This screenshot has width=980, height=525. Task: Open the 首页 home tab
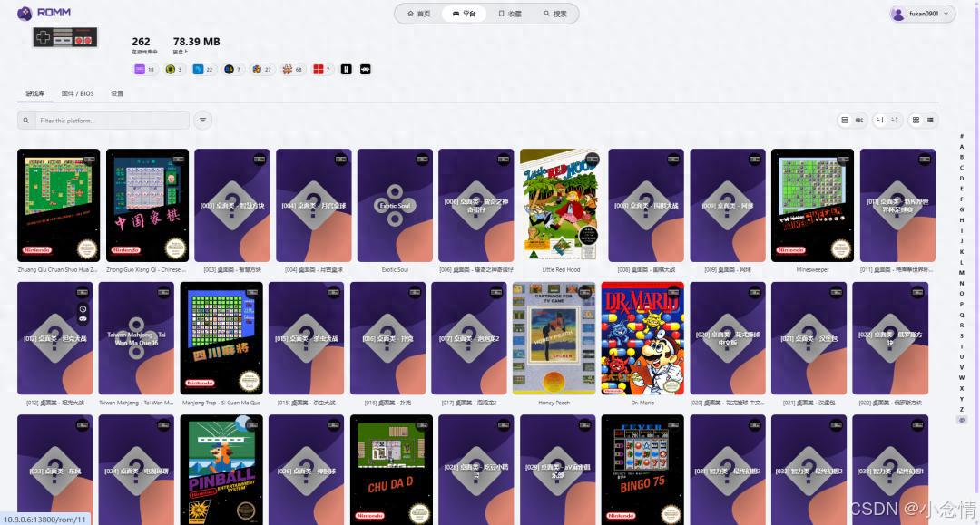pyautogui.click(x=418, y=13)
